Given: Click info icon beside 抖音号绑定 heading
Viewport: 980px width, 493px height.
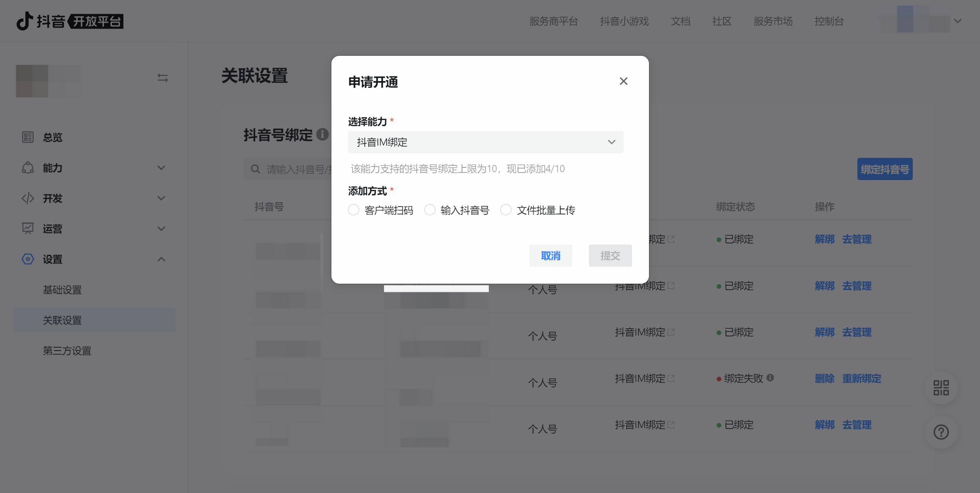Looking at the screenshot, I should tap(322, 135).
